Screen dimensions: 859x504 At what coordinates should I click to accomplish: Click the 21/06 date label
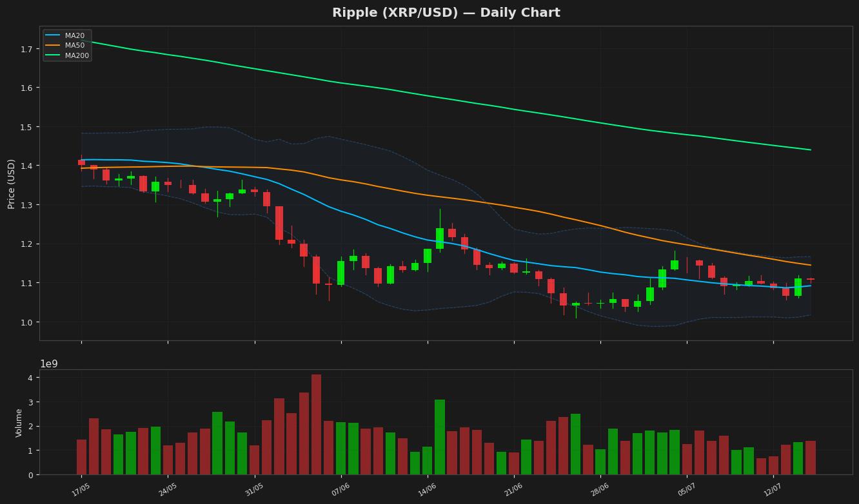513,490
